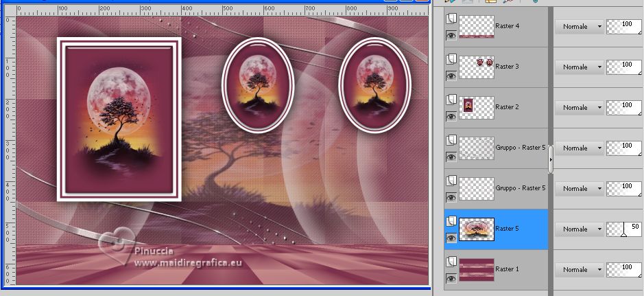Image resolution: width=644 pixels, height=296 pixels.
Task: Click the opacity slider of the Gruppo - Raster 5 row below Raster 2
Action: coord(624,148)
